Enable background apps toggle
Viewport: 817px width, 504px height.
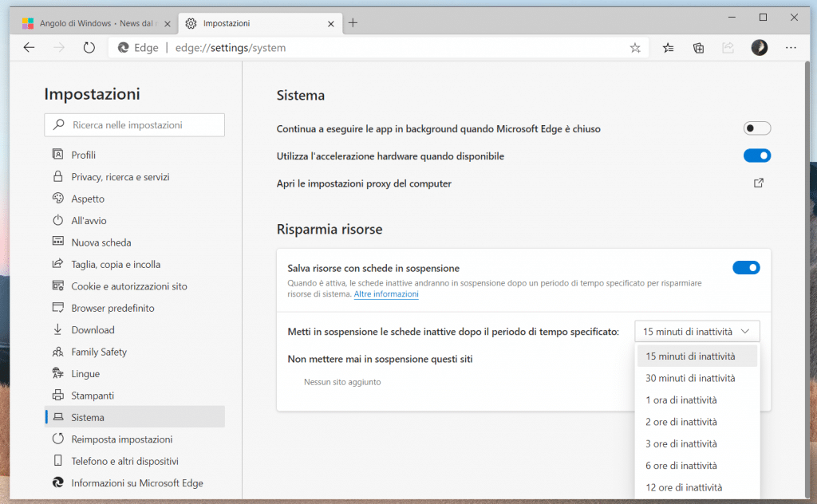(x=756, y=128)
